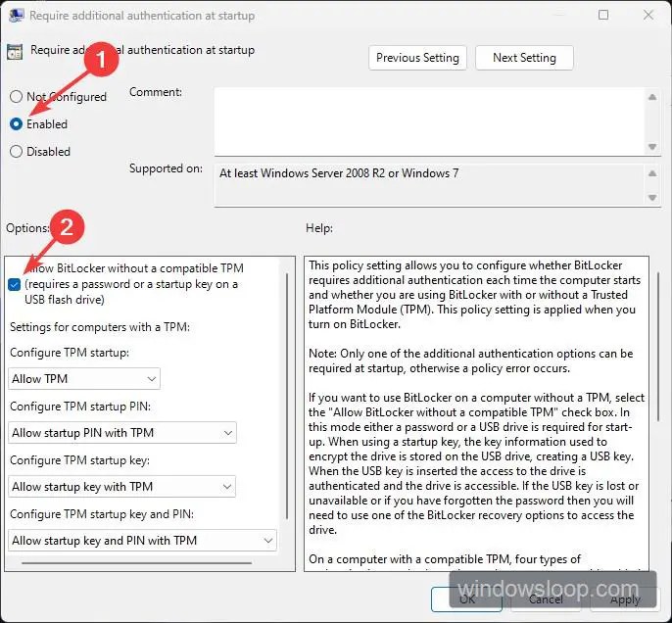Click the 'Help:' label
The width and height of the screenshot is (672, 623).
point(319,228)
